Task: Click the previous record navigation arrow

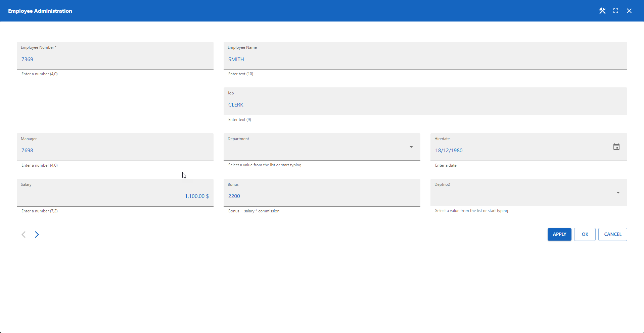Action: click(24, 234)
